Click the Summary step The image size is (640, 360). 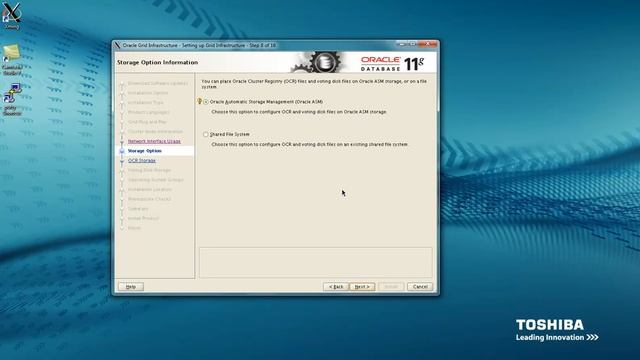coord(138,209)
